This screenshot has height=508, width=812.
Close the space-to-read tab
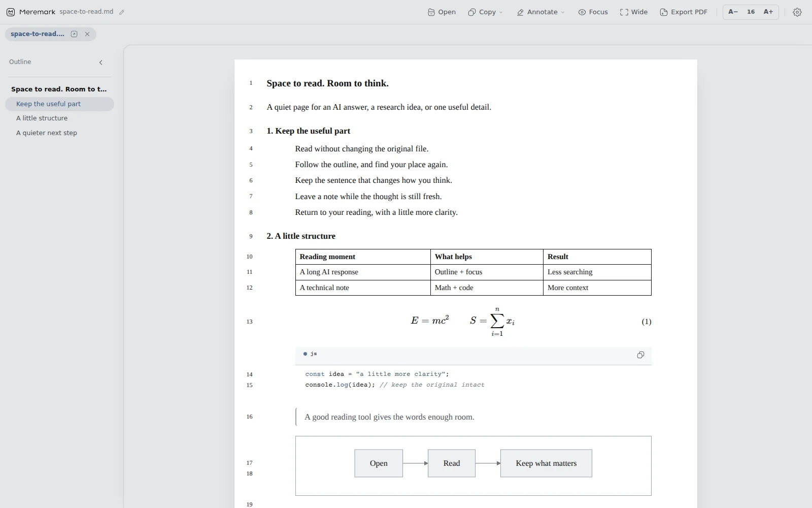click(87, 34)
